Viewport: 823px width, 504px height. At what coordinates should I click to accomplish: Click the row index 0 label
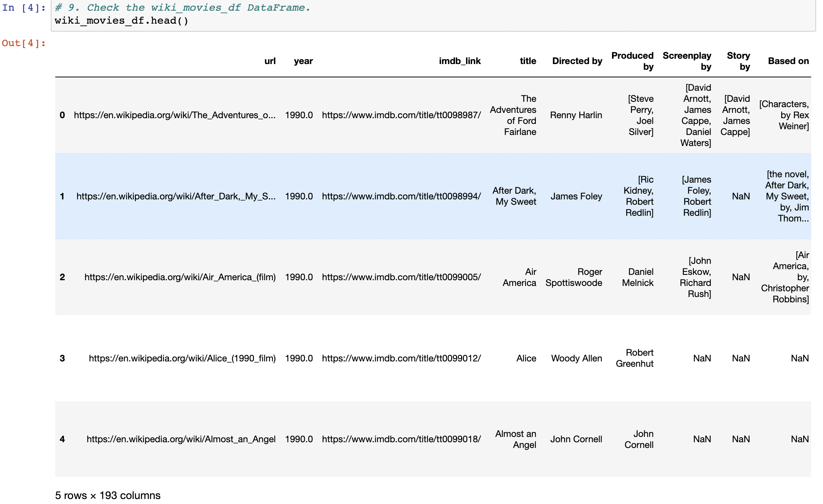click(x=63, y=115)
